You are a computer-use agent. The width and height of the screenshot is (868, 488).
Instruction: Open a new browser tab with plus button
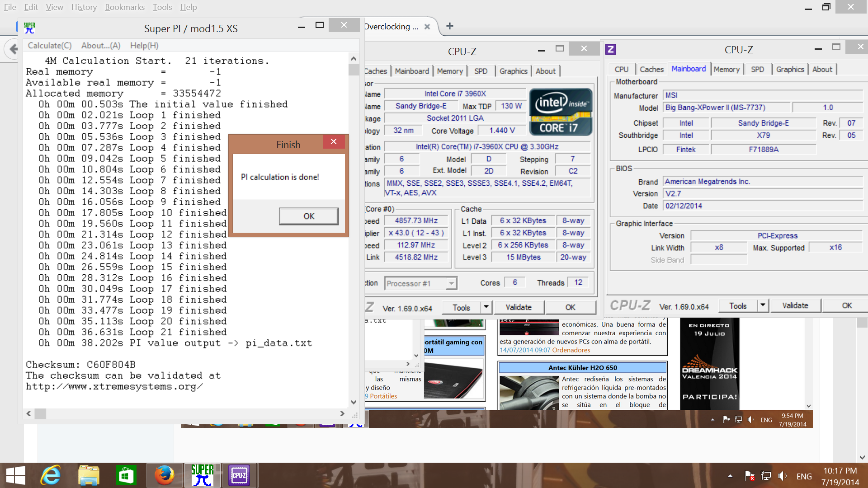pyautogui.click(x=449, y=26)
